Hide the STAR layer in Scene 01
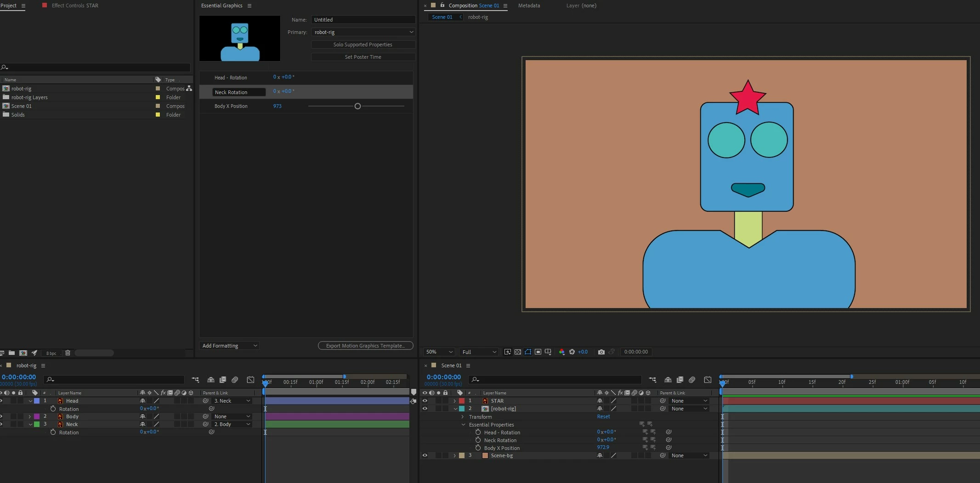Viewport: 980px width, 483px height. pyautogui.click(x=425, y=401)
